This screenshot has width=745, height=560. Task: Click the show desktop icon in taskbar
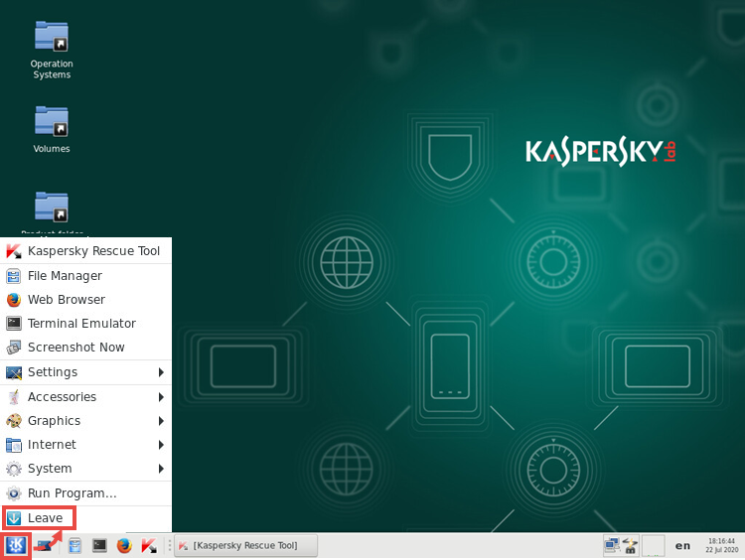(44, 546)
